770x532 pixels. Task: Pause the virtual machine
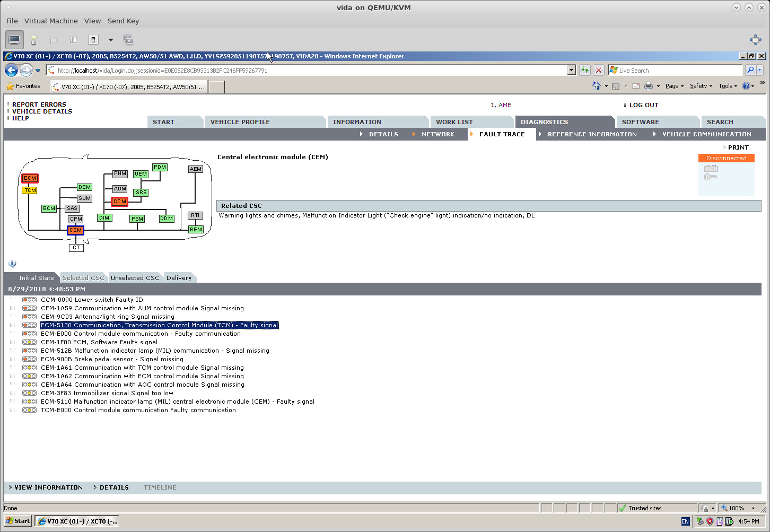pyautogui.click(x=73, y=40)
